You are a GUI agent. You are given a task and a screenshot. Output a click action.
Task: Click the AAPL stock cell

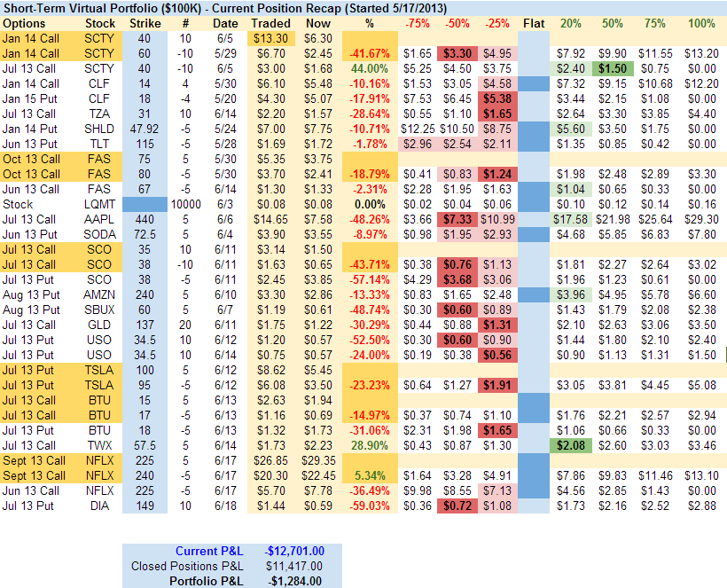pyautogui.click(x=100, y=219)
